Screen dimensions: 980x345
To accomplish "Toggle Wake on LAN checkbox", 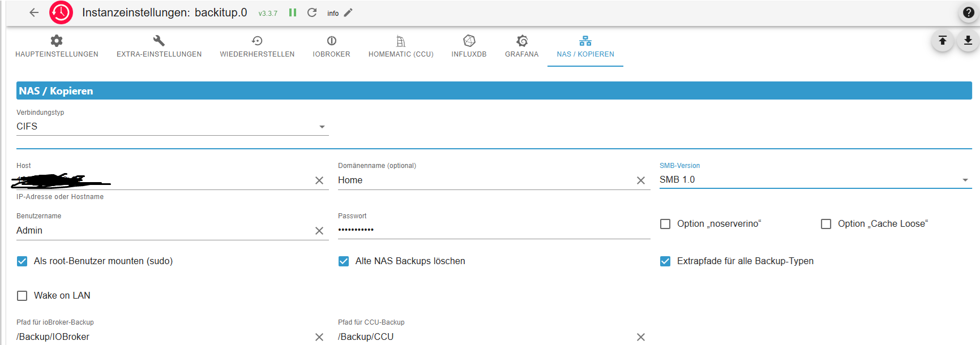I will pos(22,296).
